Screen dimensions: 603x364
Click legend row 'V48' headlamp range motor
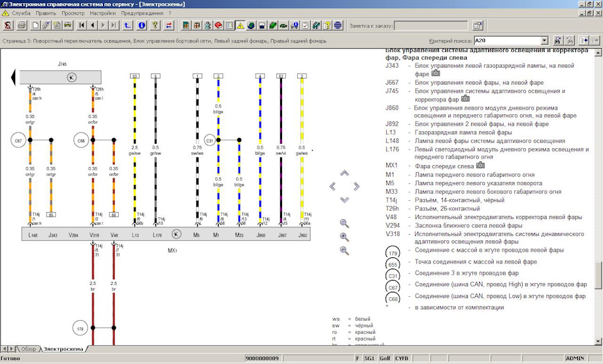[x=484, y=217]
